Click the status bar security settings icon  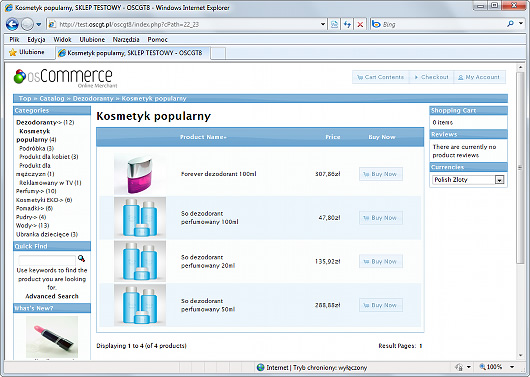(x=459, y=367)
